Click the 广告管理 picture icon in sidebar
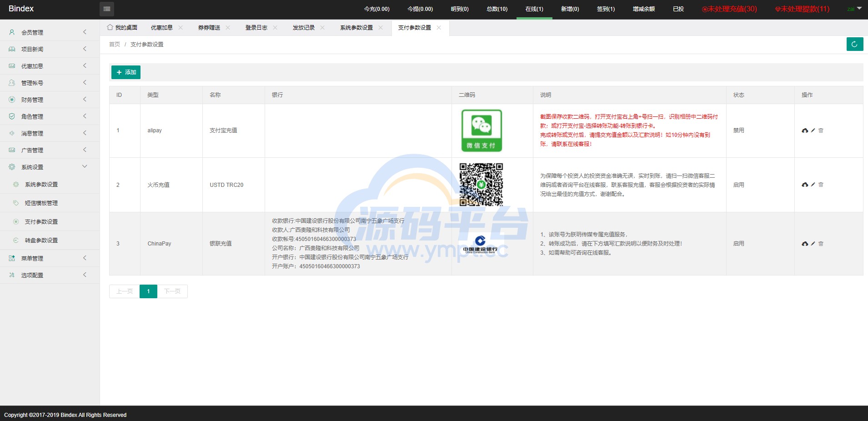This screenshot has height=421, width=868. tap(12, 150)
